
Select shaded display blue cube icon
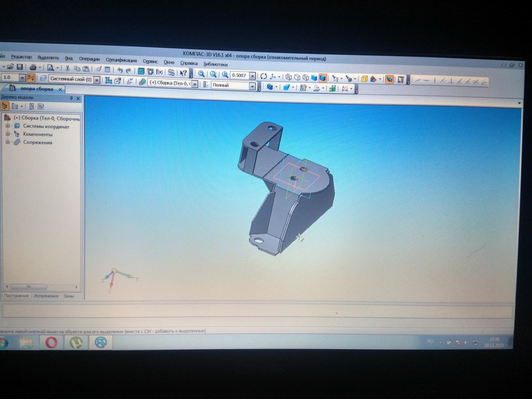314,78
